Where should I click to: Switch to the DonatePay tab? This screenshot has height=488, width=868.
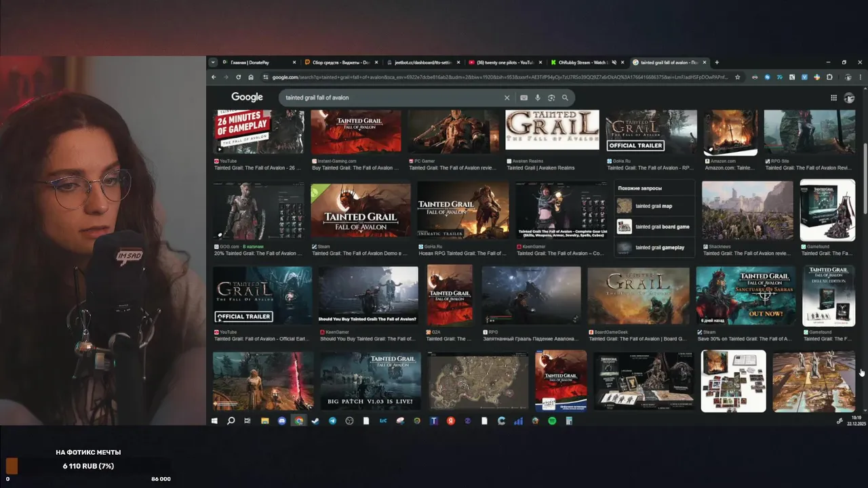click(258, 62)
